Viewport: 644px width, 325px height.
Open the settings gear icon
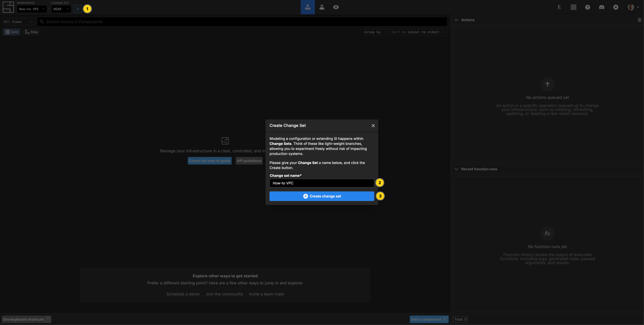[616, 7]
